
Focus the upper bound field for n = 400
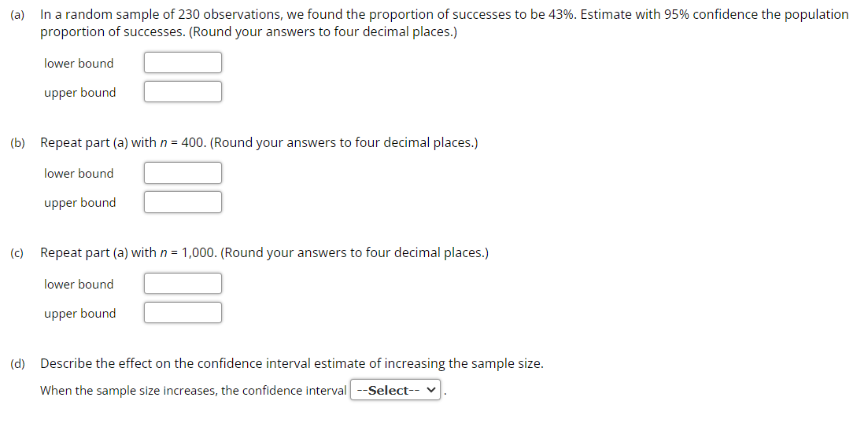tap(183, 202)
